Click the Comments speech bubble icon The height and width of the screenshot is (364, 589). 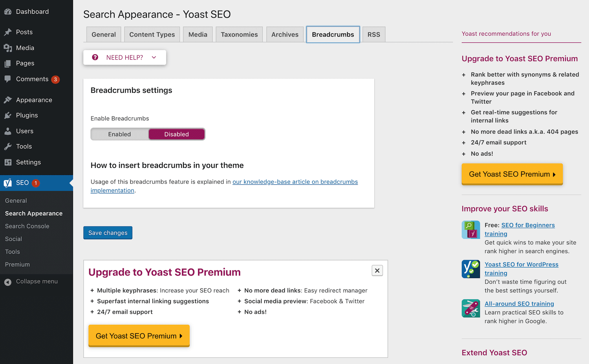(8, 79)
